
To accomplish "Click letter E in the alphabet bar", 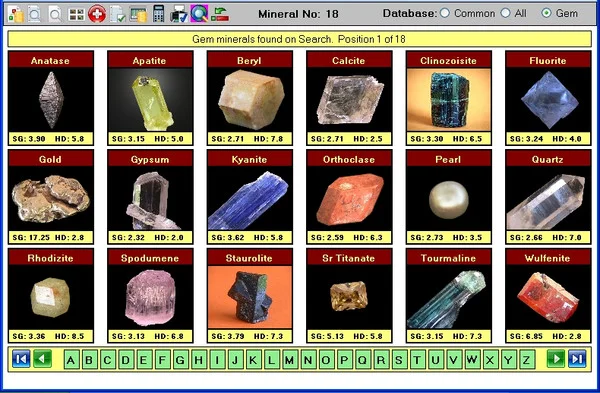I will coord(144,360).
